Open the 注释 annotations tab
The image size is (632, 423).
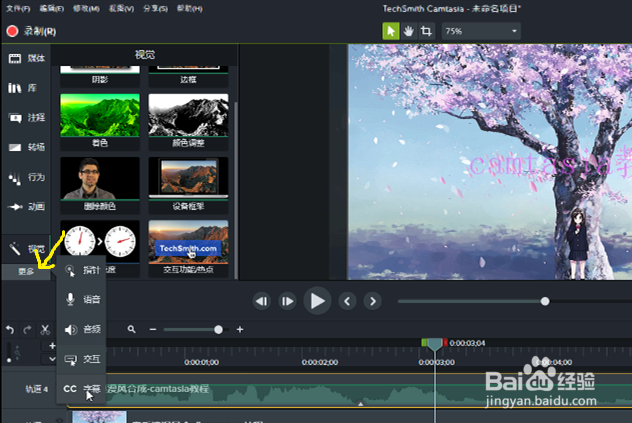tap(27, 118)
